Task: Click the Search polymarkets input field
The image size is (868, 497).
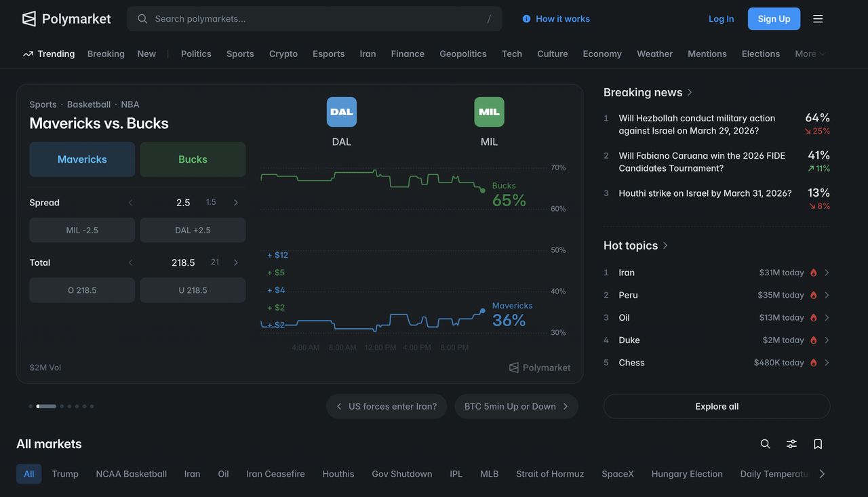Action: (315, 19)
